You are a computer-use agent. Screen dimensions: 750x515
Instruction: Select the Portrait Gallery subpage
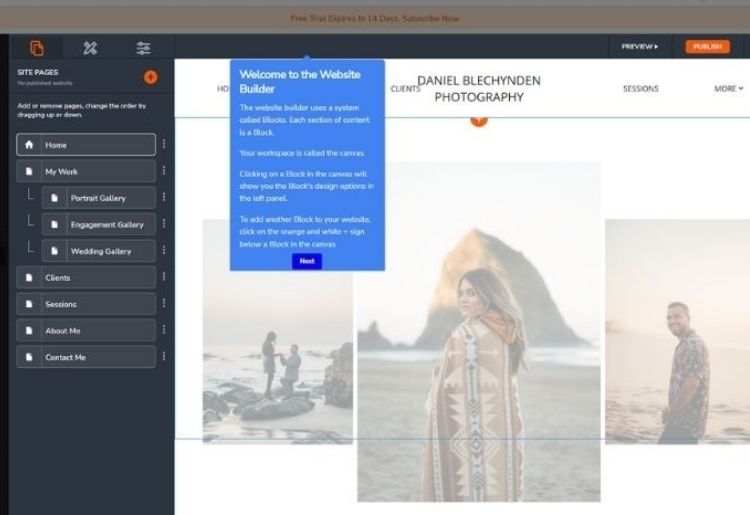tap(99, 198)
